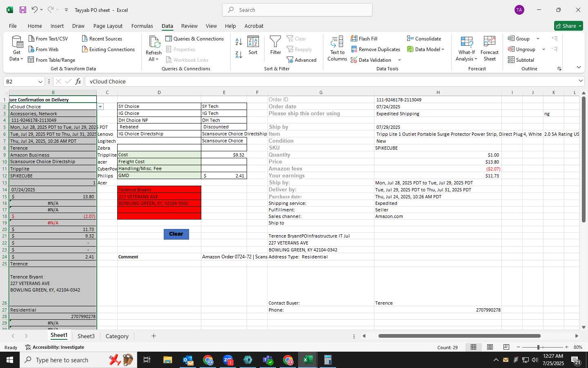Click zoom in plus button
The width and height of the screenshot is (588, 368).
point(566,347)
